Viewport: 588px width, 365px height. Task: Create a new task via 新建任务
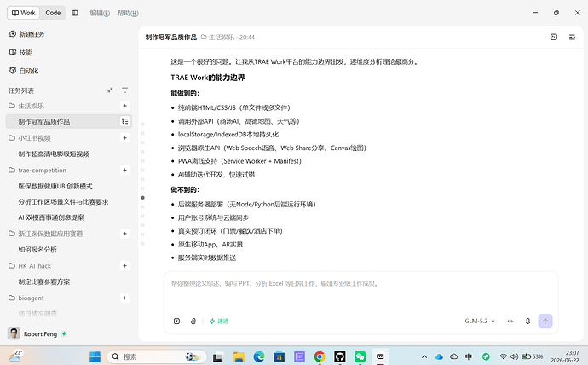click(27, 34)
